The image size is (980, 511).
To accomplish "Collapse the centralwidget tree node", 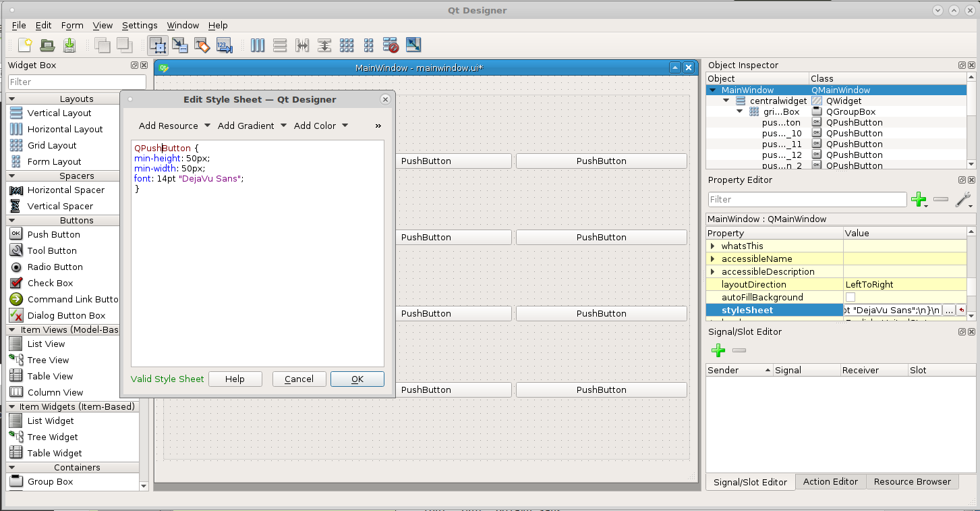I will pyautogui.click(x=726, y=101).
